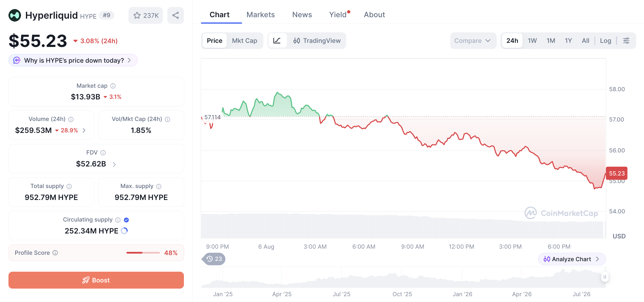
Task: Expand the Volume (24h) details chevron
Action: pos(84,130)
